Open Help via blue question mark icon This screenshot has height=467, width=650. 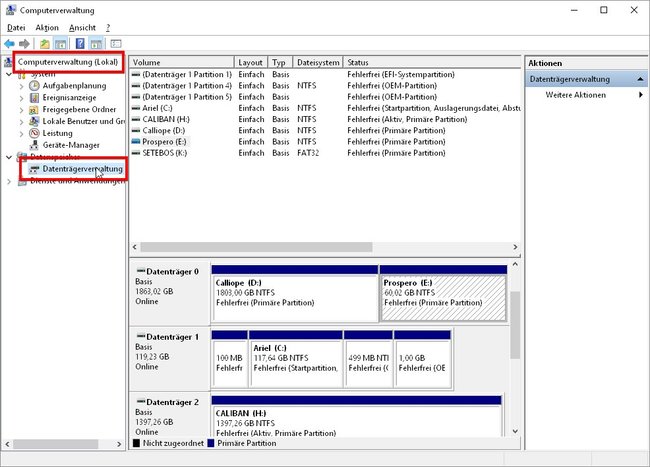pos(80,44)
